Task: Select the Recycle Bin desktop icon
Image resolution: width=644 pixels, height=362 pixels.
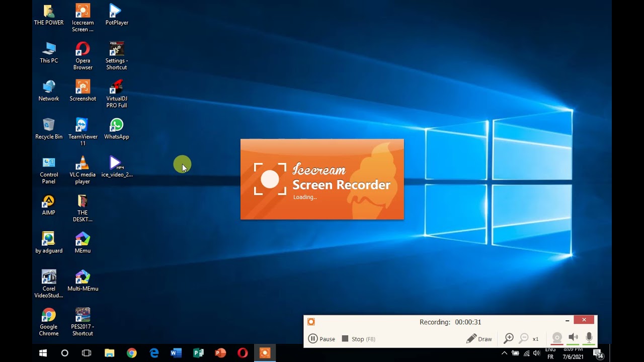Action: coord(49,129)
